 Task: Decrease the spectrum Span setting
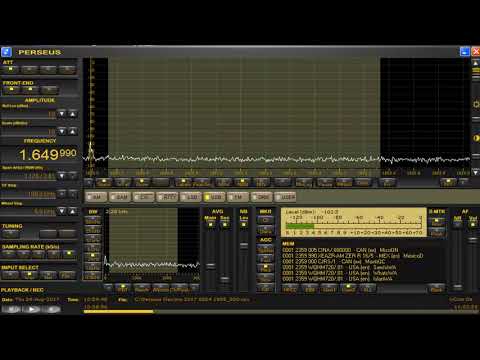(62, 176)
